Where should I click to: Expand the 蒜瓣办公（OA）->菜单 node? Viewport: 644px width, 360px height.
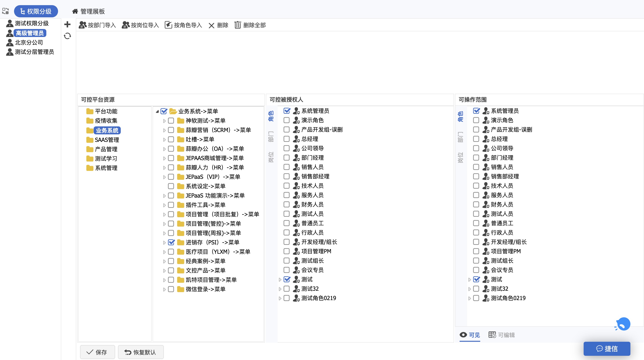(x=164, y=149)
